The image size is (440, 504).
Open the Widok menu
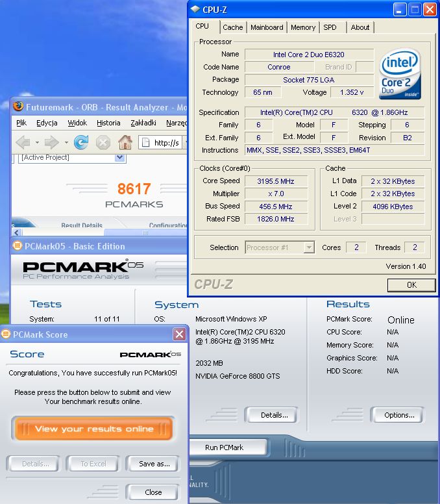pyautogui.click(x=77, y=123)
